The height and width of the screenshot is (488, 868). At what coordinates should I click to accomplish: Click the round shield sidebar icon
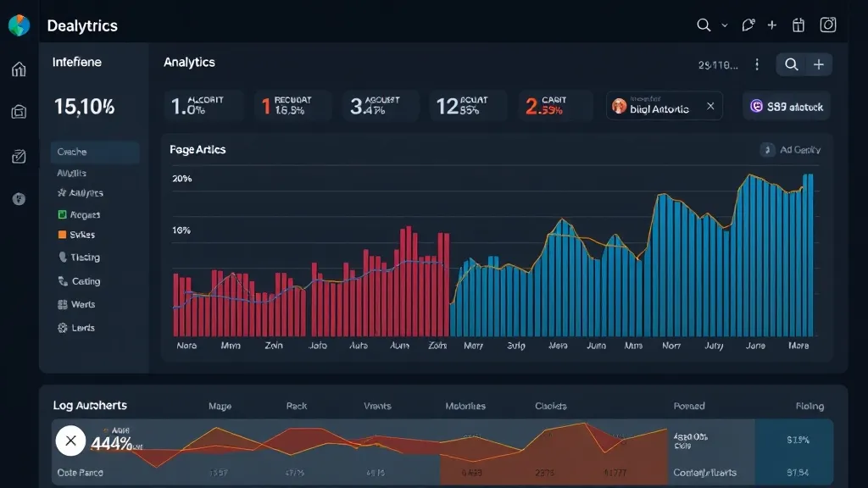(x=19, y=199)
